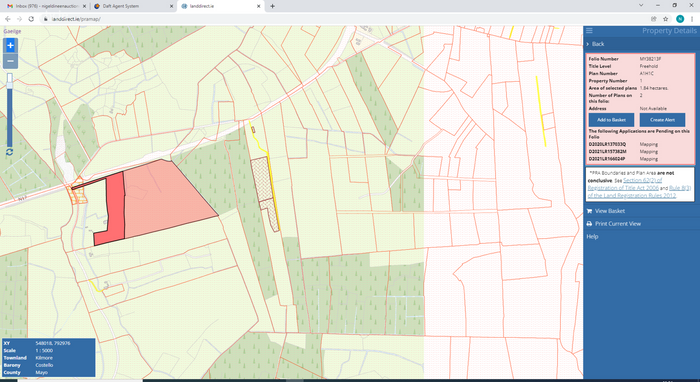Click Create Alert button
This screenshot has height=382, width=700.
(662, 120)
